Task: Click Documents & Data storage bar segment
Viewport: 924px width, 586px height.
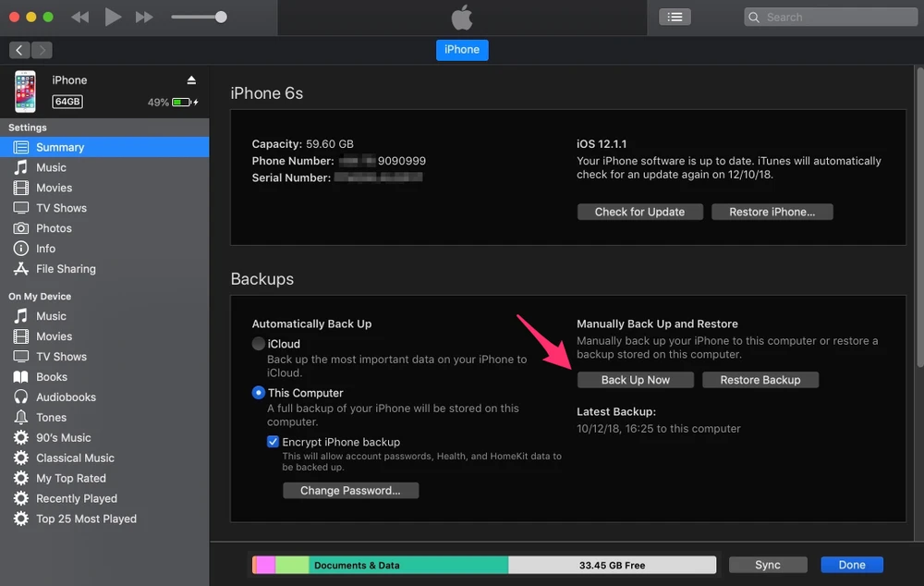Action: [407, 565]
